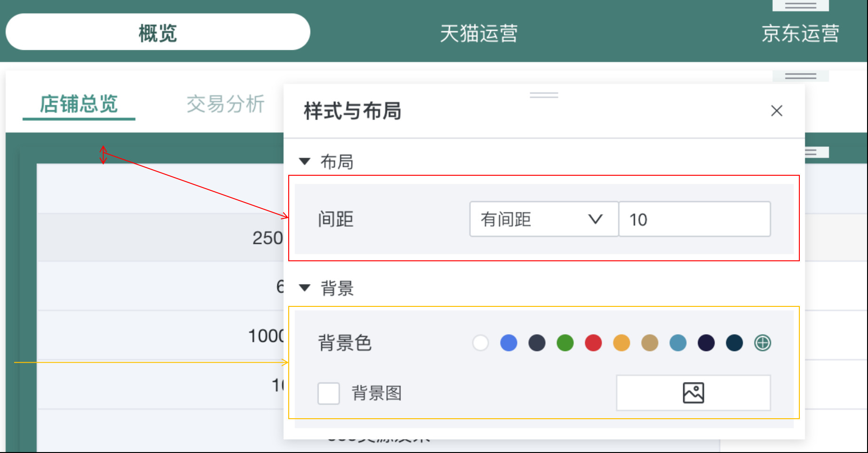Close the 样式与布局 panel
Viewport: 868px width, 453px height.
point(776,111)
